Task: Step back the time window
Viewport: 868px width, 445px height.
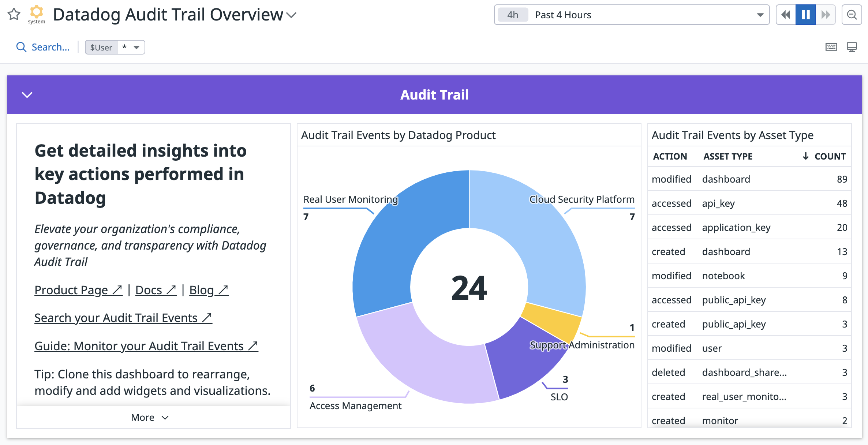Action: coord(786,15)
